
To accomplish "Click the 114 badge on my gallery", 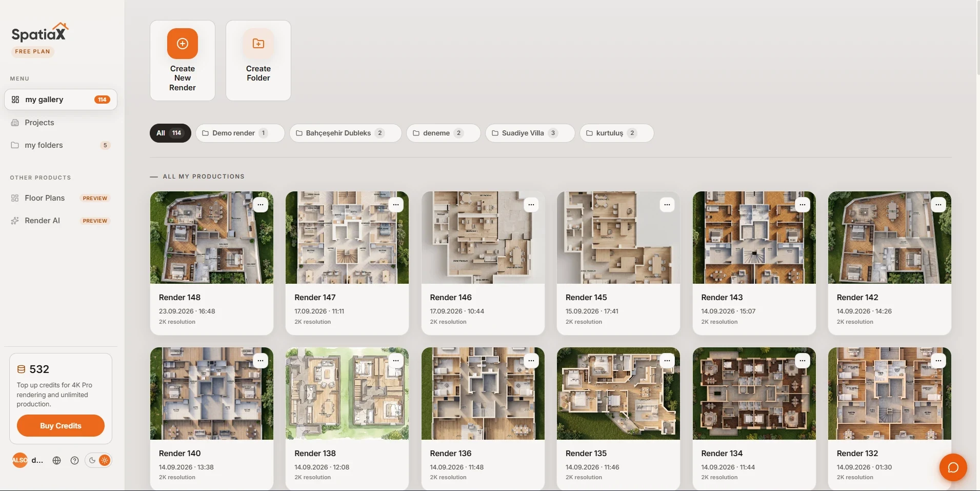I will [x=102, y=100].
